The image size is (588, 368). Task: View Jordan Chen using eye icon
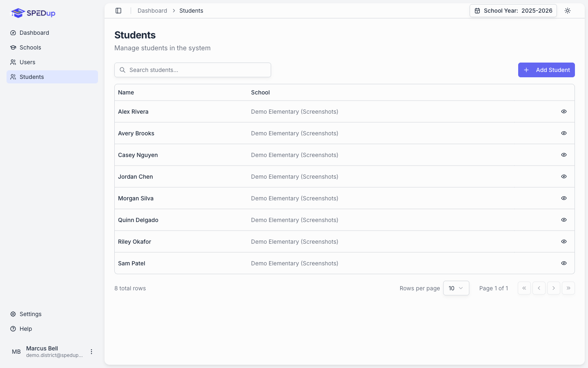click(564, 177)
